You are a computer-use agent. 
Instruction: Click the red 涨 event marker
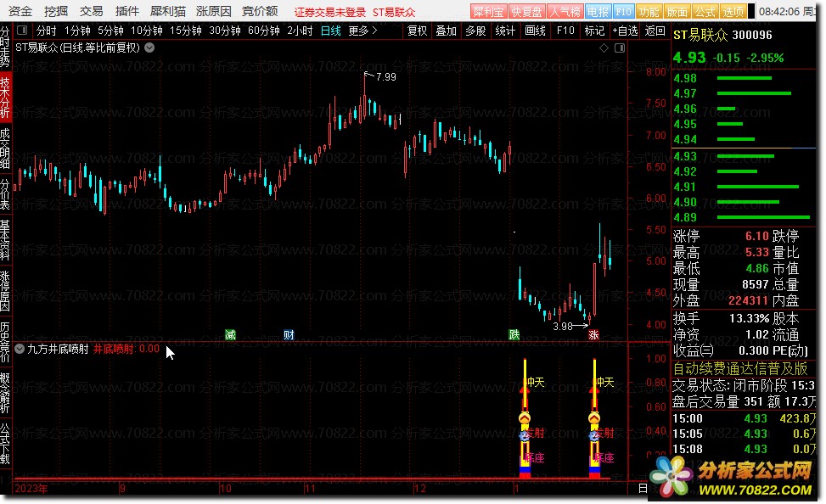[x=593, y=334]
